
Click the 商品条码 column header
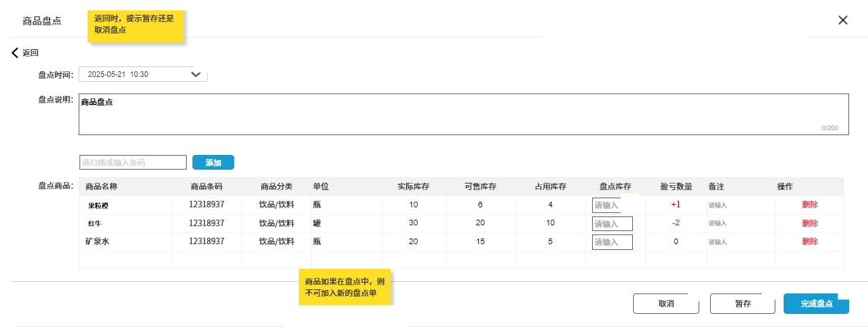[x=206, y=187]
